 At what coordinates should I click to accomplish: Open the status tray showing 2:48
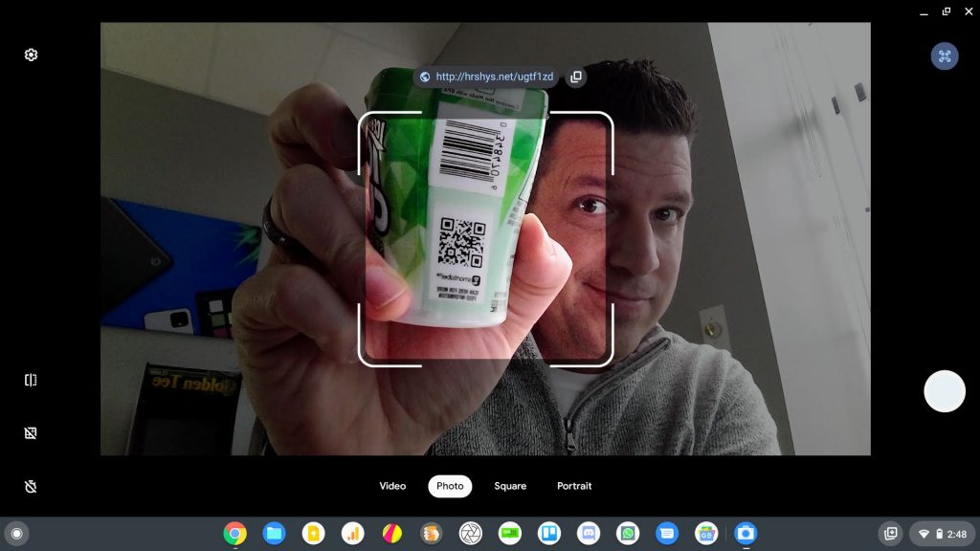tap(942, 534)
